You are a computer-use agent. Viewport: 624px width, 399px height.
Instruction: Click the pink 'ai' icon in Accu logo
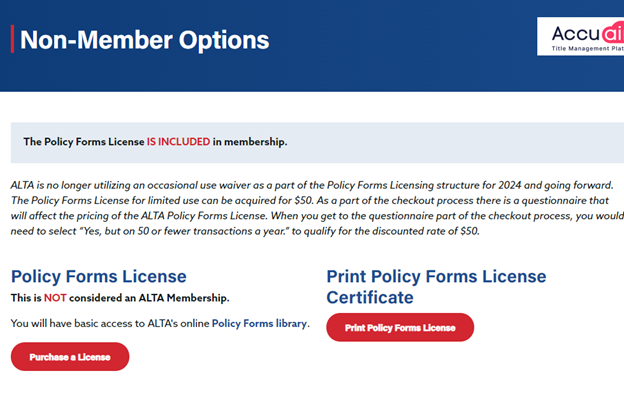tap(613, 33)
